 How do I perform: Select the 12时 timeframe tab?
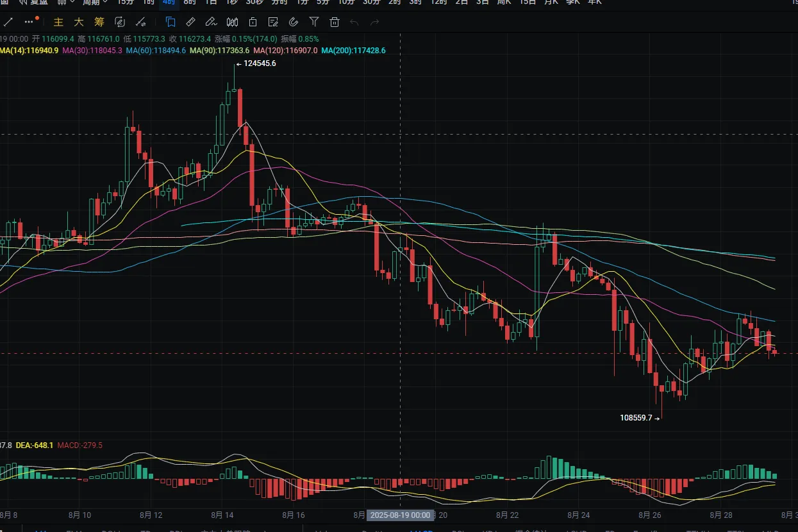coord(438,2)
